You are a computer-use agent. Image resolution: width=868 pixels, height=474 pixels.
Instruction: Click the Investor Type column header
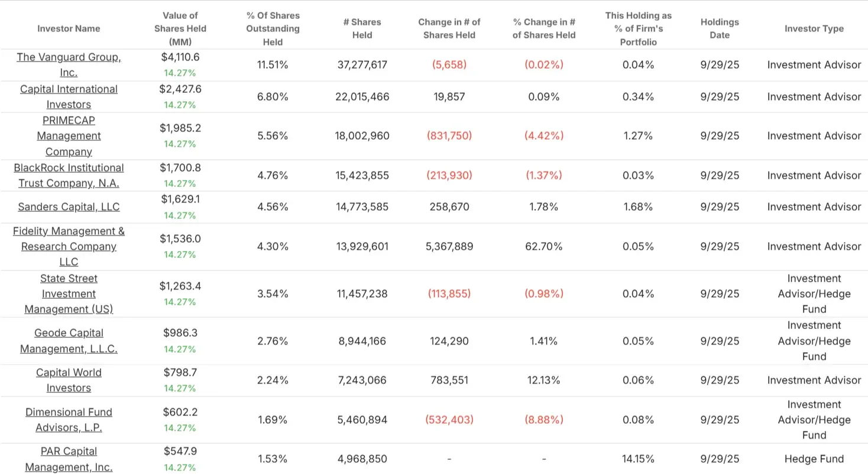(x=814, y=28)
